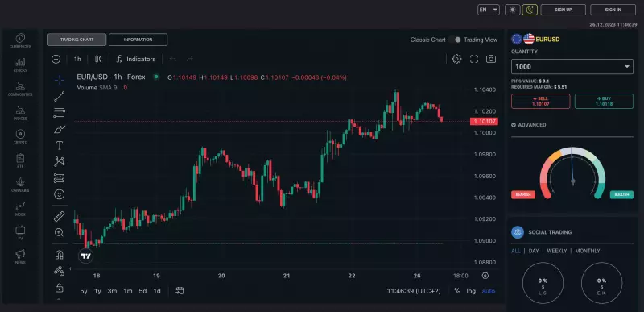Click the Buy 1.10118 button

604,101
